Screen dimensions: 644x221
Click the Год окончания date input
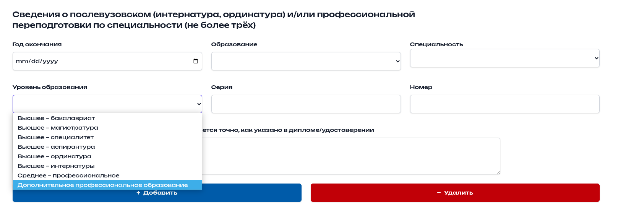point(99,61)
